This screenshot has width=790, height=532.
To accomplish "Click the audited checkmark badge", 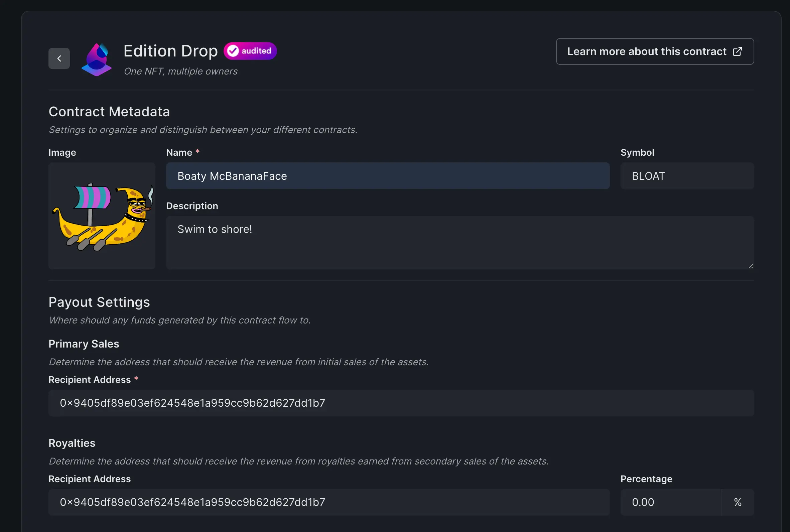I will pyautogui.click(x=250, y=51).
